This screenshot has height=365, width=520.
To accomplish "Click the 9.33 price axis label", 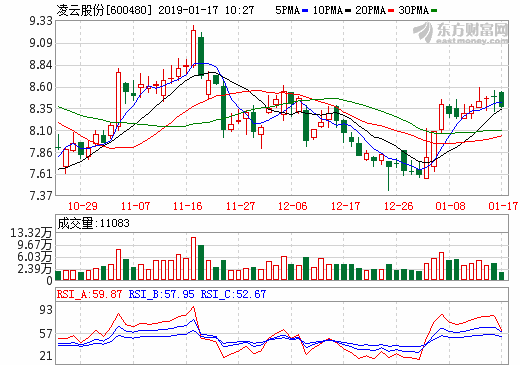I will tap(41, 21).
